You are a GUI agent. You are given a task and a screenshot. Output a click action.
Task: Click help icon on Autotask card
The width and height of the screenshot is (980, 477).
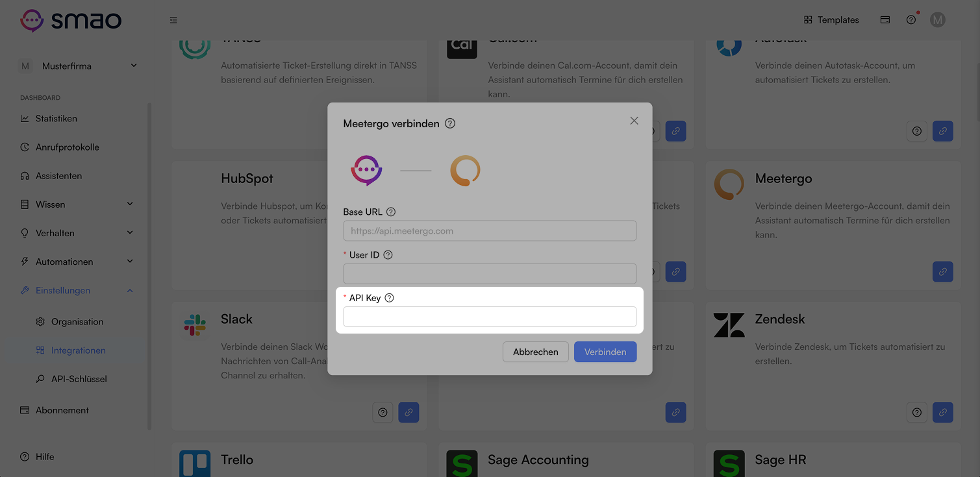coord(917,131)
